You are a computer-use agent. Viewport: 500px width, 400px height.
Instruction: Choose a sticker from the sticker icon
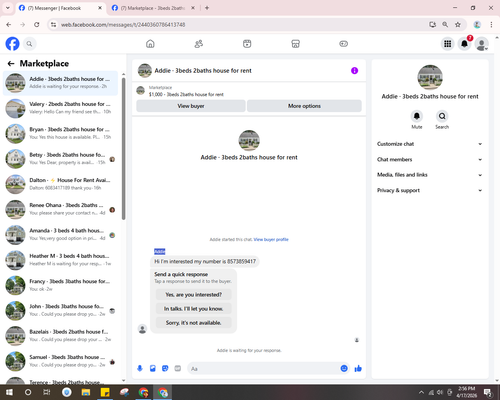(x=165, y=368)
